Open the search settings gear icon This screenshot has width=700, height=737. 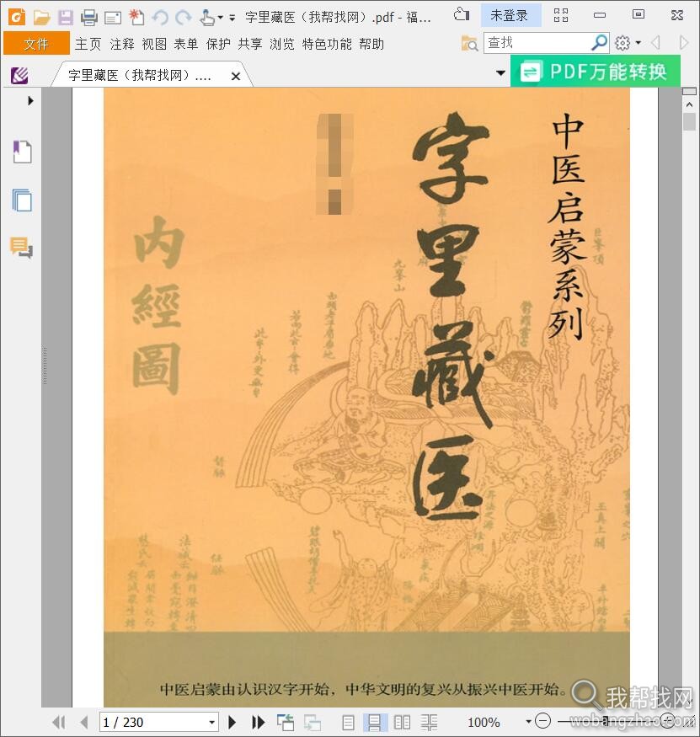[x=623, y=43]
